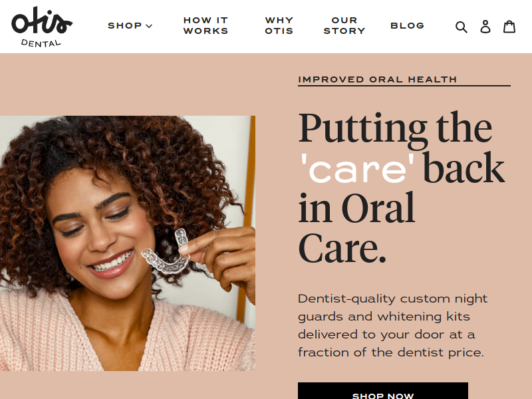Expand the Shop menu chevron arrow
This screenshot has height=399, width=532.
pyautogui.click(x=149, y=26)
